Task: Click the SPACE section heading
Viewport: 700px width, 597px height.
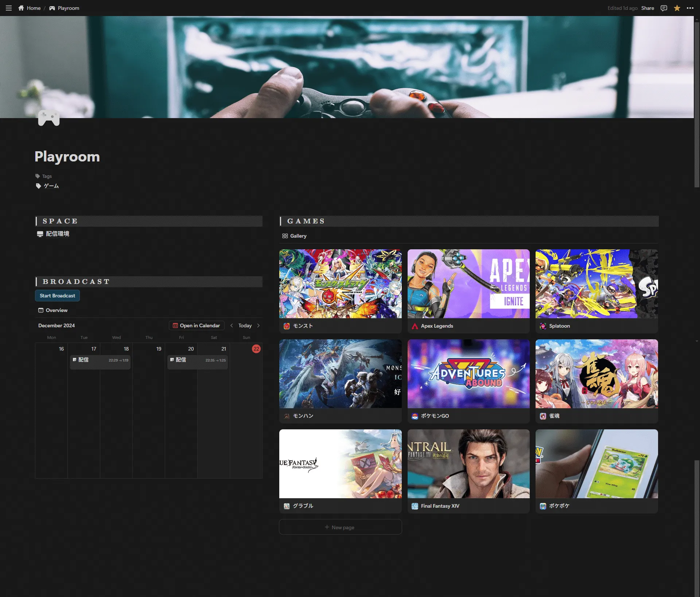Action: (60, 221)
